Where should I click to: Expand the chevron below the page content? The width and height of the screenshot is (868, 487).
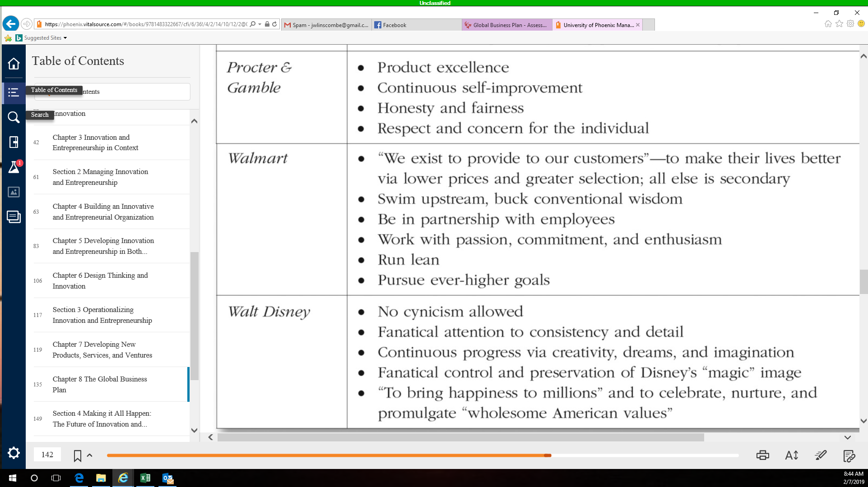coord(848,437)
